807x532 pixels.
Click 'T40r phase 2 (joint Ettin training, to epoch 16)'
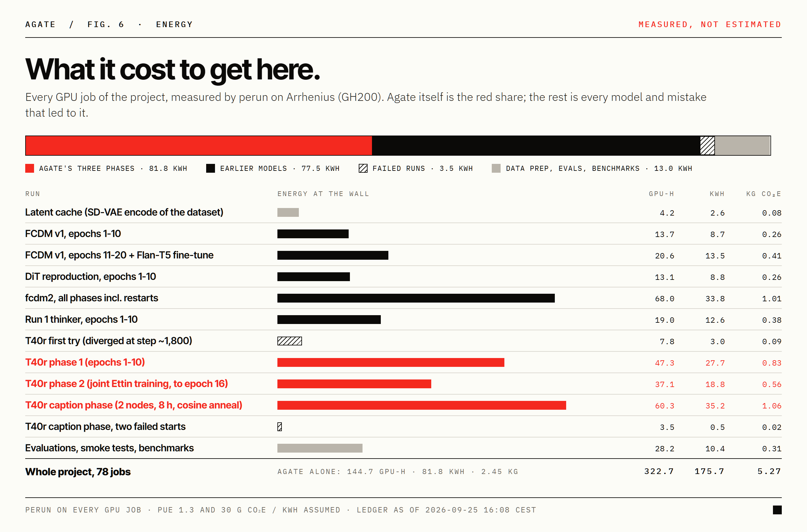click(126, 383)
